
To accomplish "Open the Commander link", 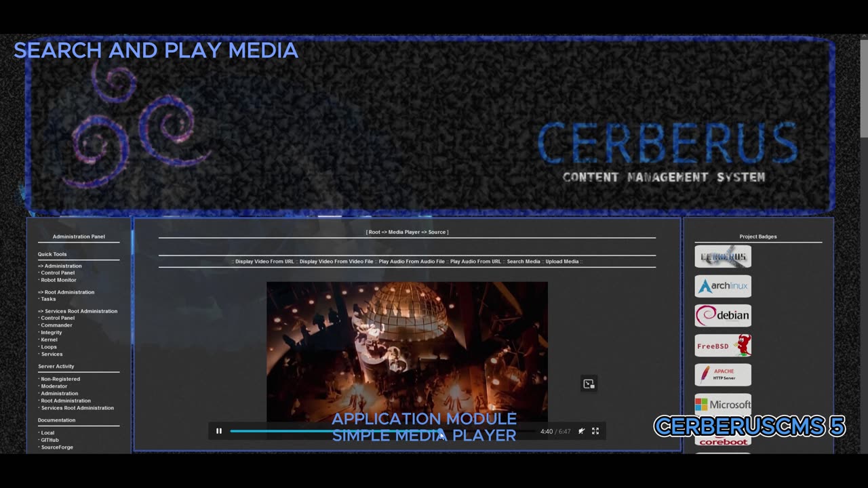I will click(x=56, y=325).
